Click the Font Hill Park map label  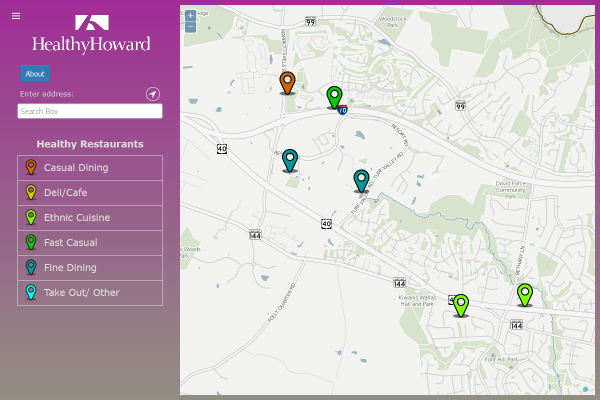(x=501, y=359)
